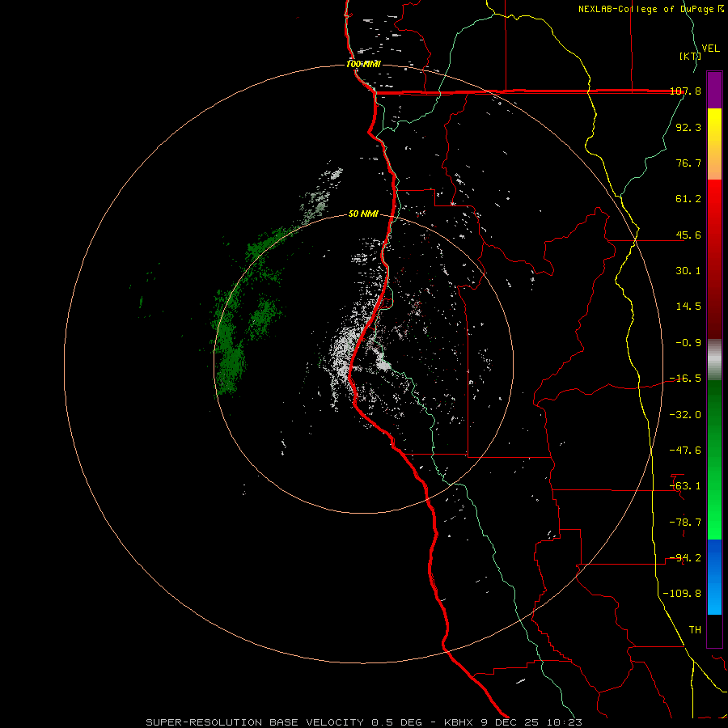This screenshot has height=728, width=728.
Task: Click the -32.0 velocity scale value
Action: pos(685,415)
